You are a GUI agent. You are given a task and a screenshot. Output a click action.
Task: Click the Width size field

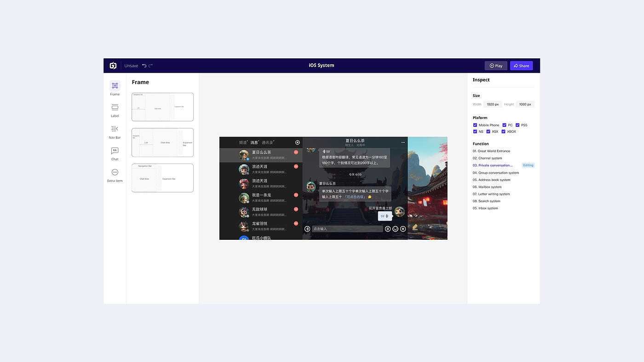click(x=493, y=104)
